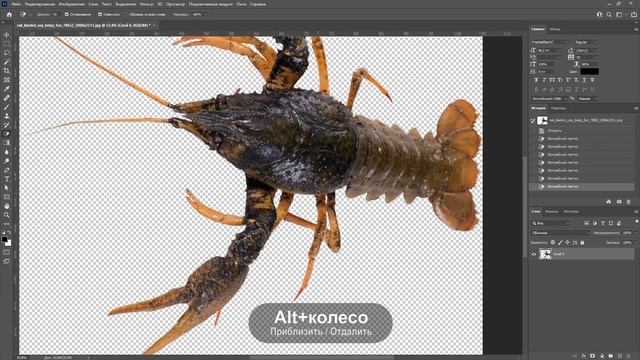Open the Фильтр menu

tap(147, 4)
